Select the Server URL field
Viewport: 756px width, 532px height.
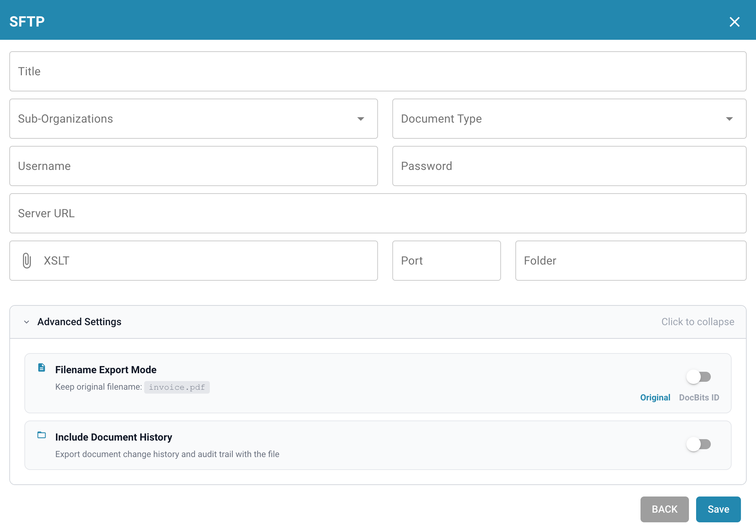point(378,213)
